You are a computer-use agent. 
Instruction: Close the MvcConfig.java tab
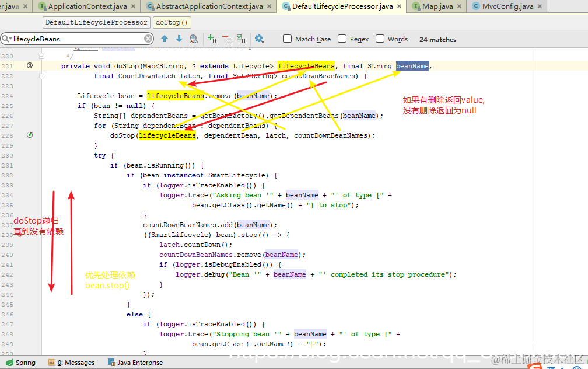click(x=540, y=6)
